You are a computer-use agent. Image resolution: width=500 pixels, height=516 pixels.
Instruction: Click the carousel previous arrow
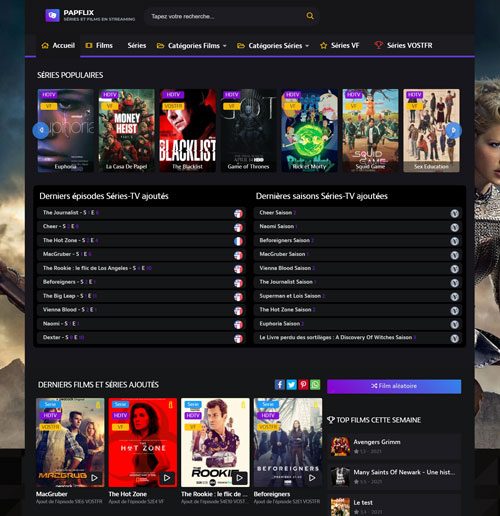click(41, 130)
